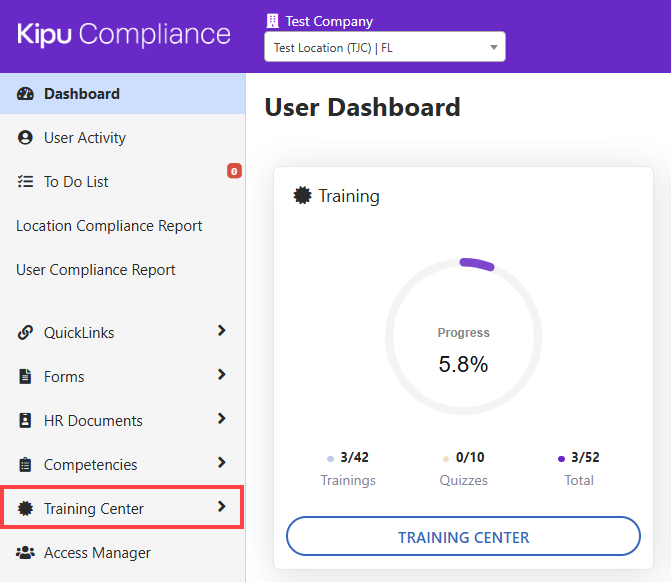Click the Forms document icon

pyautogui.click(x=25, y=377)
